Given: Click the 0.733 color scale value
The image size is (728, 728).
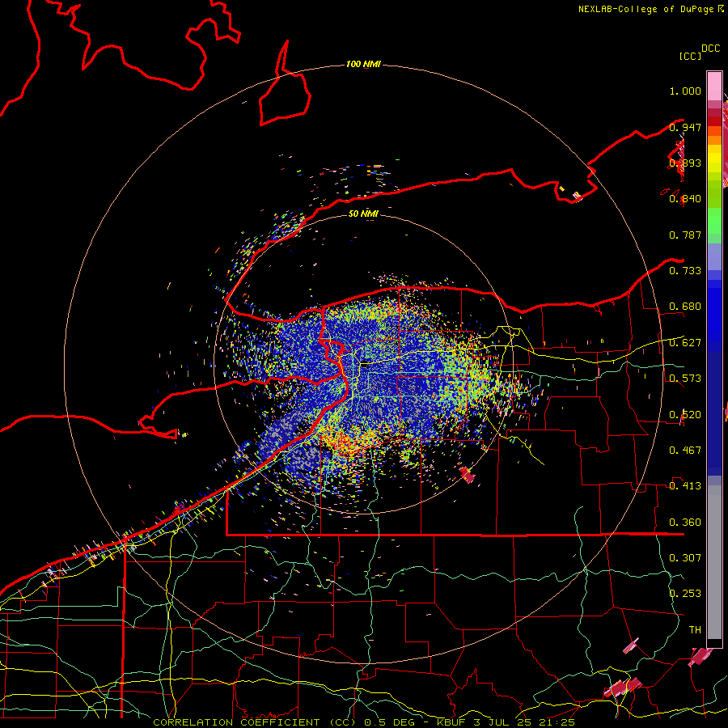Looking at the screenshot, I should pyautogui.click(x=685, y=271).
